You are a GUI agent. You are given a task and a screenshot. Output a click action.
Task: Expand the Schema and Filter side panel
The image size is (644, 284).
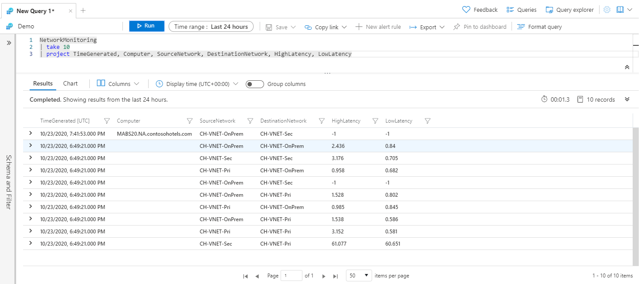(9, 43)
